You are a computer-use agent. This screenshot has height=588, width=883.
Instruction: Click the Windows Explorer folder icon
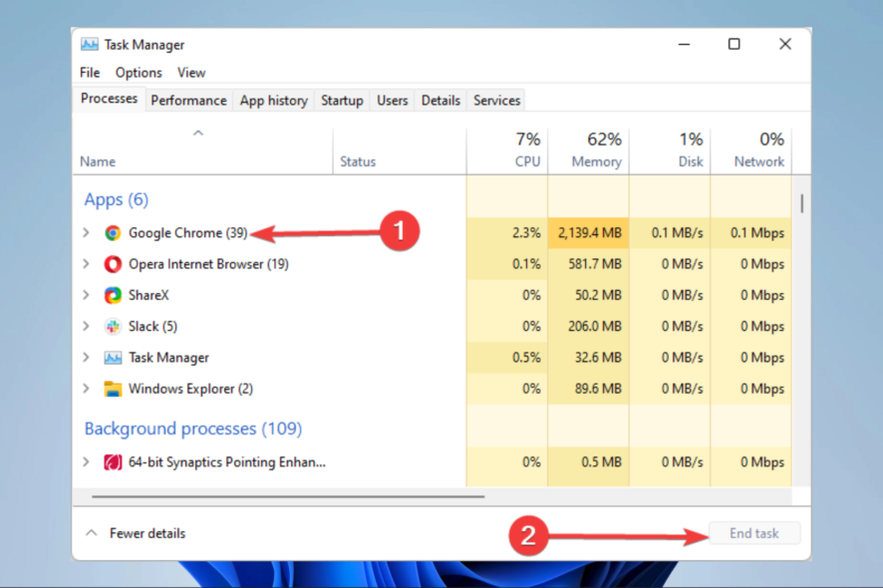(x=113, y=389)
